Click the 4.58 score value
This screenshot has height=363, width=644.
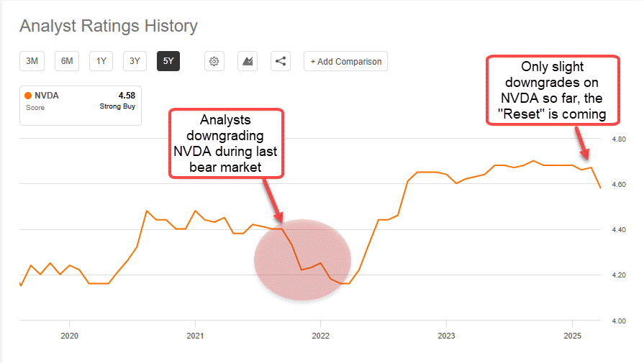click(127, 95)
